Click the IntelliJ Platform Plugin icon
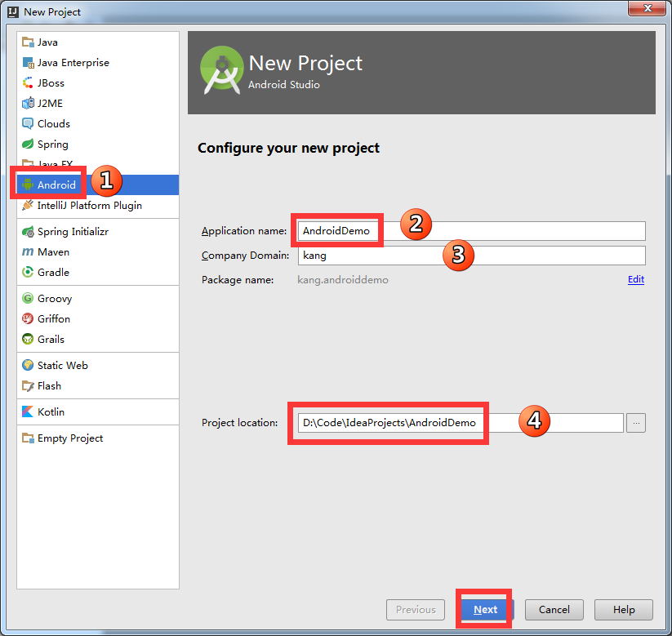The width and height of the screenshot is (672, 636). (28, 205)
